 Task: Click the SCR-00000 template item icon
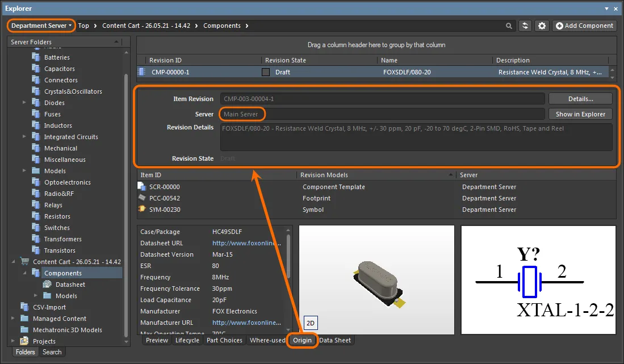(142, 186)
